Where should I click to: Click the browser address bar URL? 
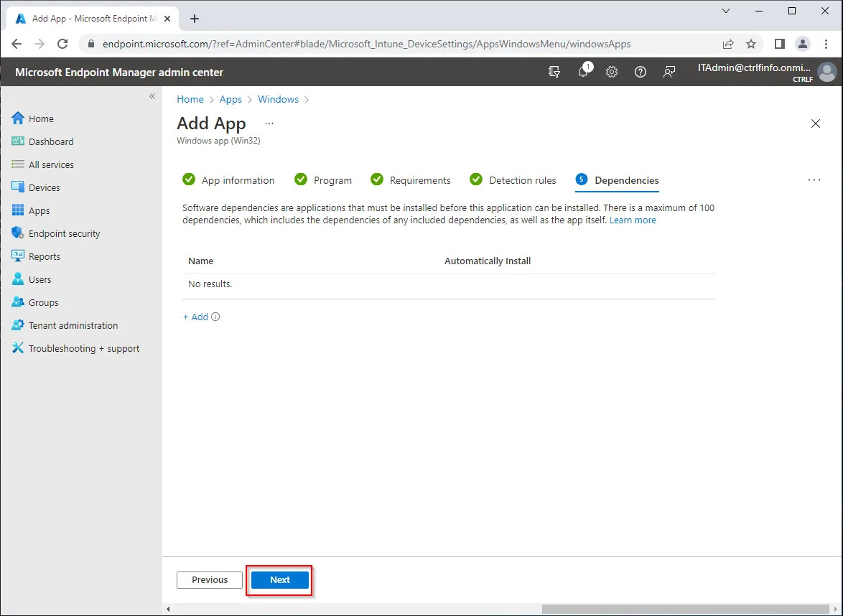pos(367,44)
